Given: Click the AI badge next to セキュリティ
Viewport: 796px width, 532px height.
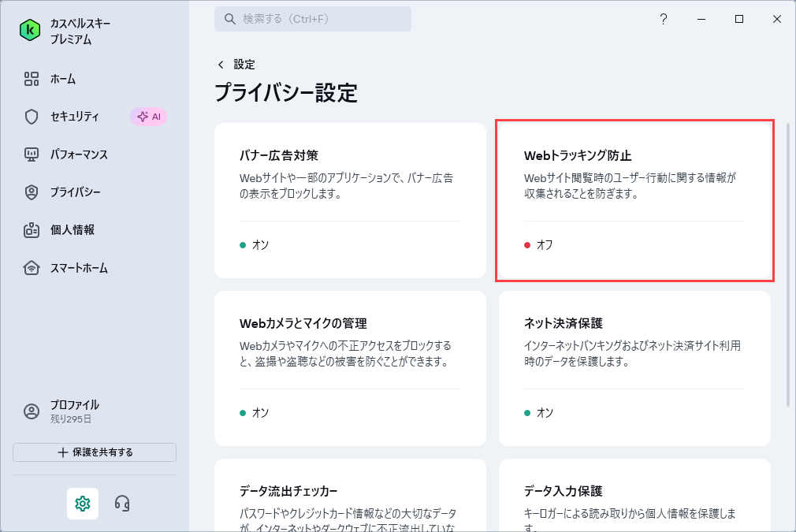Looking at the screenshot, I should pos(149,117).
